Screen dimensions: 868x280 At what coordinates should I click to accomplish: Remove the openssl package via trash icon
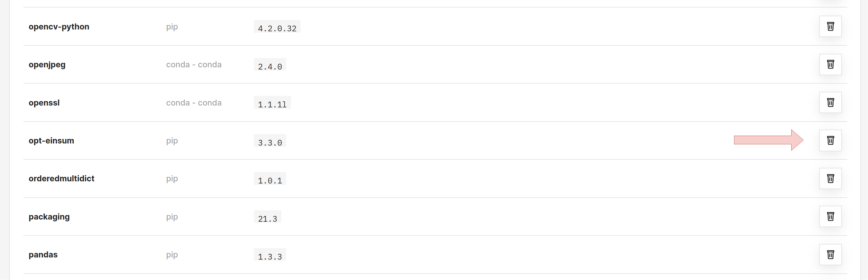[x=830, y=103]
